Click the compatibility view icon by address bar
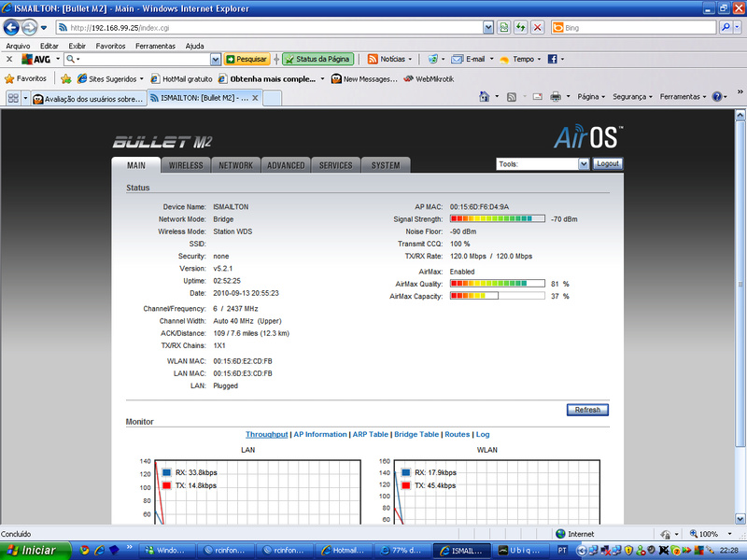The height and width of the screenshot is (560, 747). click(504, 28)
